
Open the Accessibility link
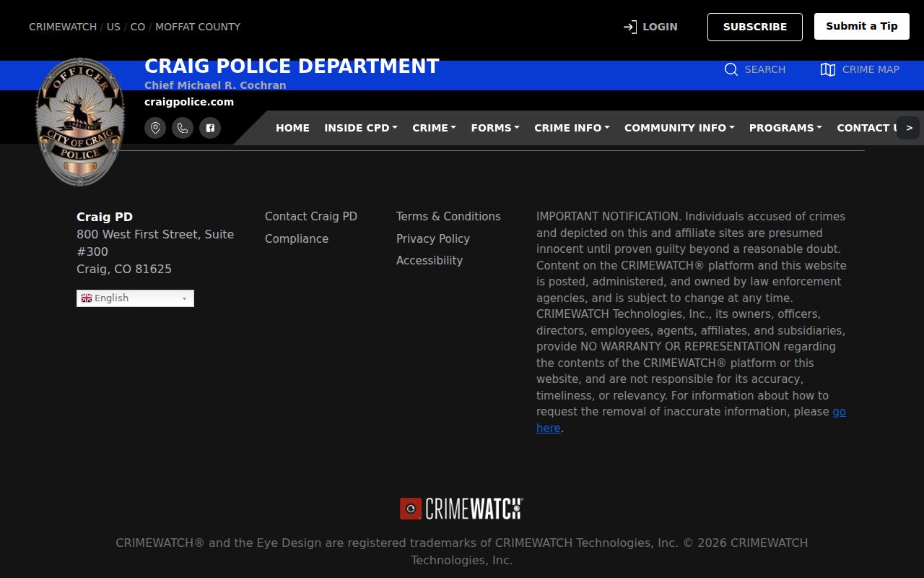[430, 260]
